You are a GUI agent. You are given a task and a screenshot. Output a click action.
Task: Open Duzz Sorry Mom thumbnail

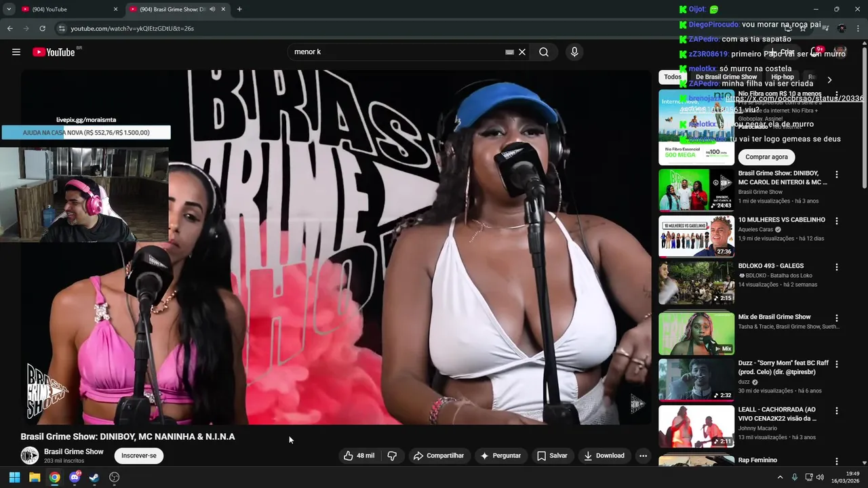[x=696, y=380]
